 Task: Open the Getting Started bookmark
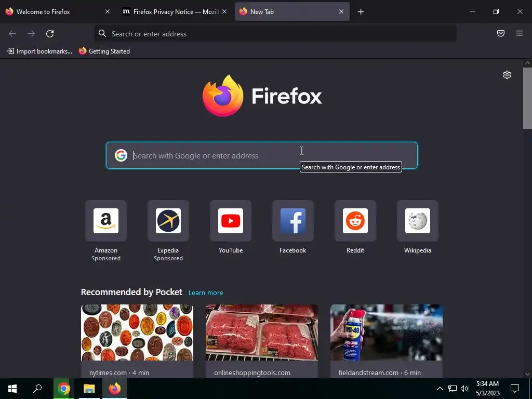[x=104, y=51]
